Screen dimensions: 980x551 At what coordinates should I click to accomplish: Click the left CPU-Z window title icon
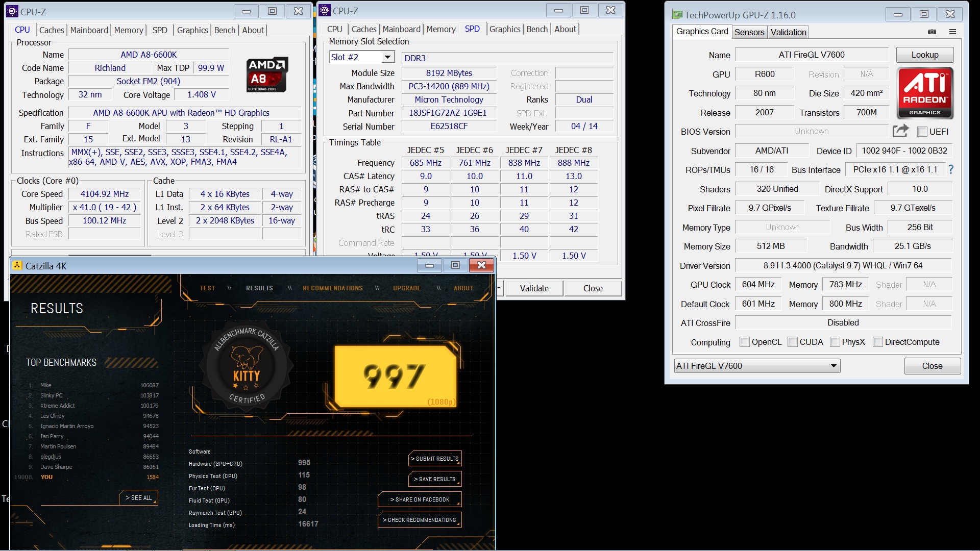(x=12, y=11)
